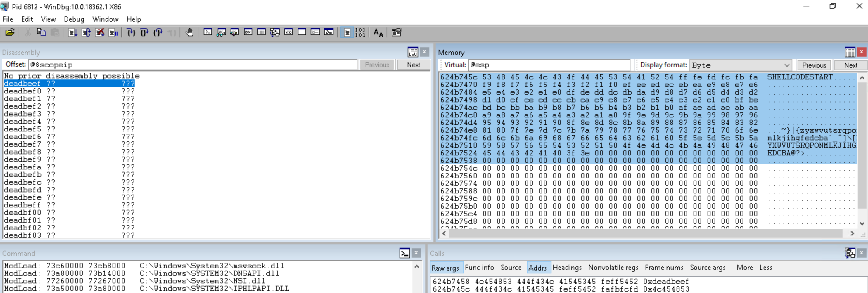
Task: Click the Memory horizontal scrollbar track
Action: pyautogui.click(x=648, y=233)
